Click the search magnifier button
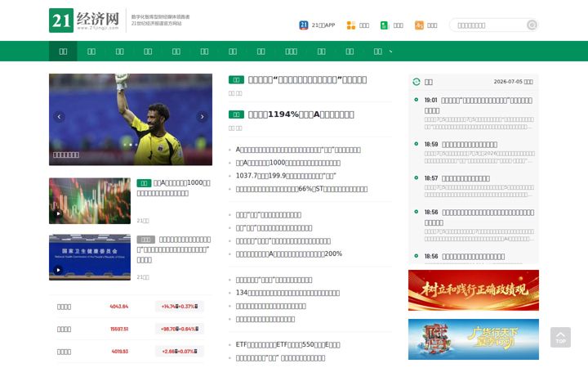Screen dimensions: 588x368 (x=532, y=25)
